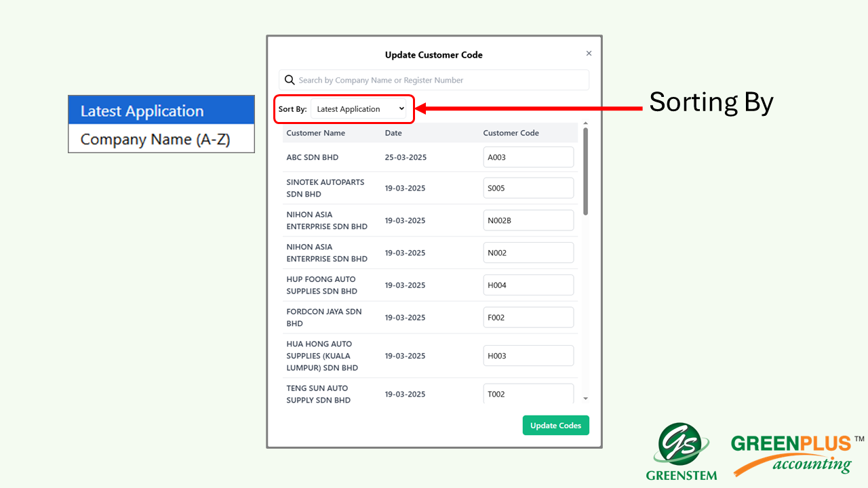This screenshot has height=488, width=868.
Task: Edit customer code field N002B
Action: tap(528, 220)
